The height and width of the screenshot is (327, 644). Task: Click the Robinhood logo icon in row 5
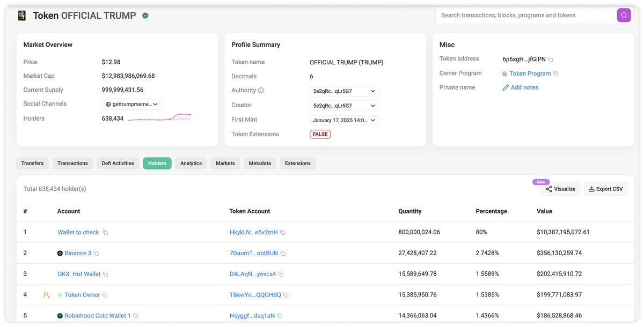pyautogui.click(x=60, y=316)
